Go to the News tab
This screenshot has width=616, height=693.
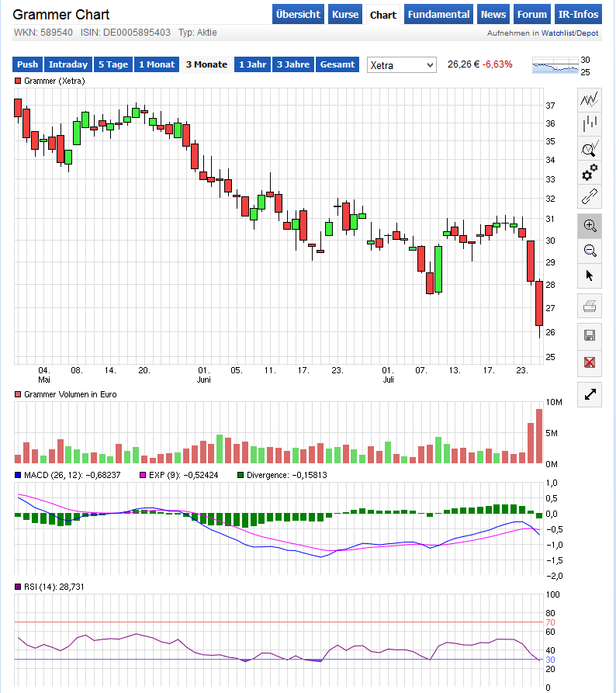[493, 14]
